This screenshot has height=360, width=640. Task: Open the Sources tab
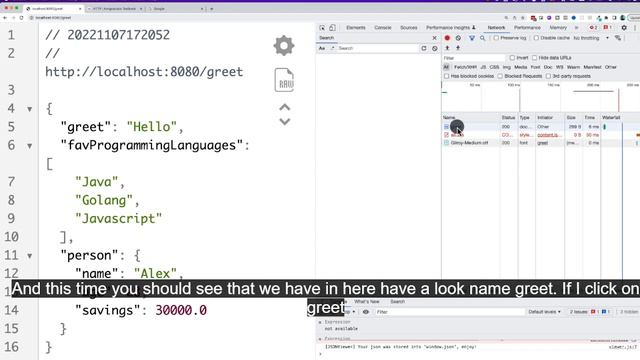pos(409,28)
